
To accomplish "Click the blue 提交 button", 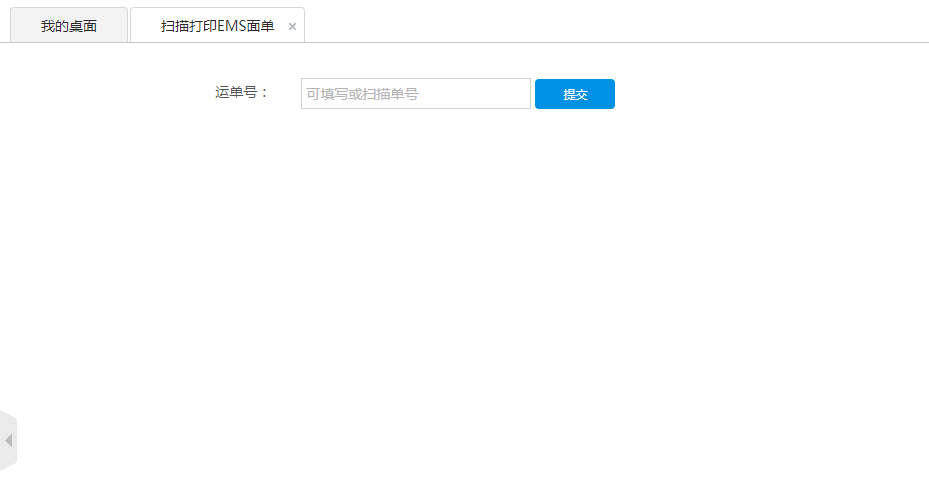I will 574,94.
